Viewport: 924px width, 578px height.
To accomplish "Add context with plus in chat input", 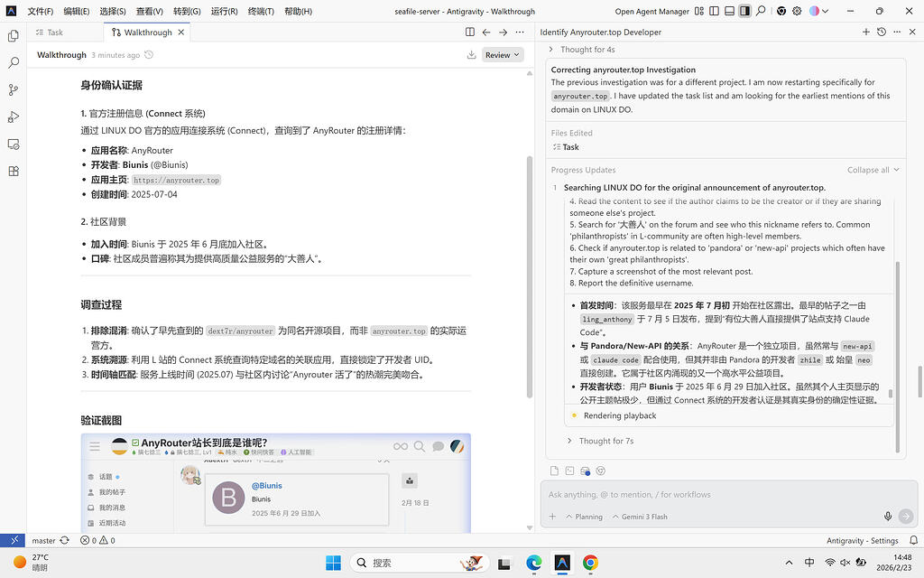I will click(x=552, y=516).
